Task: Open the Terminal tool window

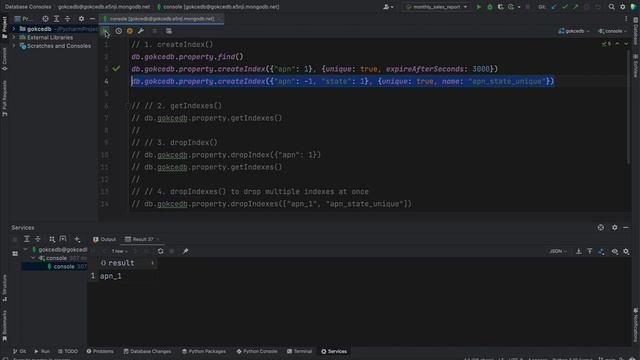Action: (x=299, y=351)
